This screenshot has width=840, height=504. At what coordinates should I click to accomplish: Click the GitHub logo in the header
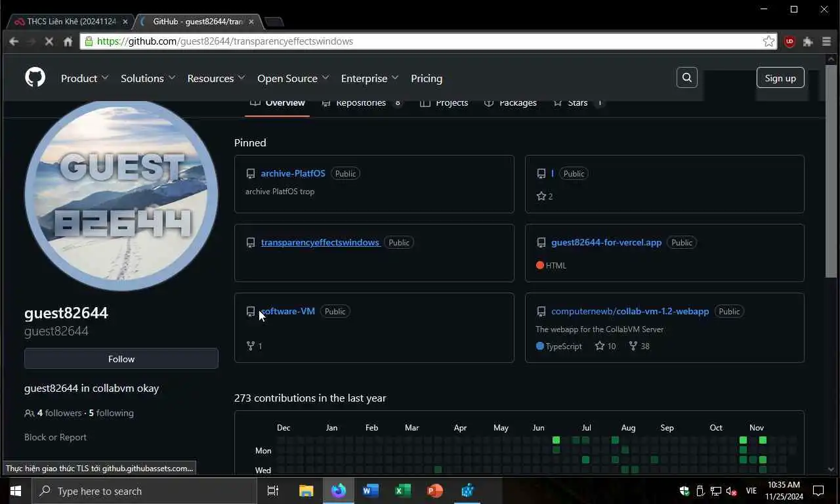35,78
